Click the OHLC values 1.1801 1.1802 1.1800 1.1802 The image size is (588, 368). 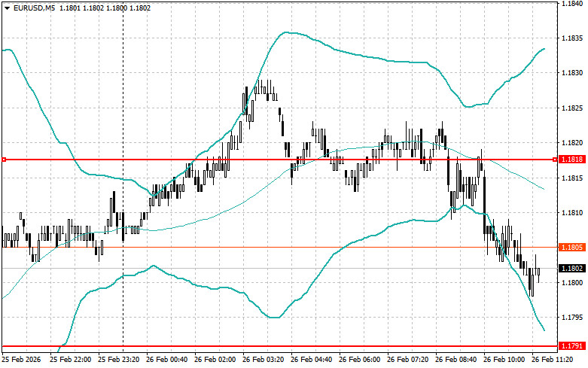coord(105,8)
